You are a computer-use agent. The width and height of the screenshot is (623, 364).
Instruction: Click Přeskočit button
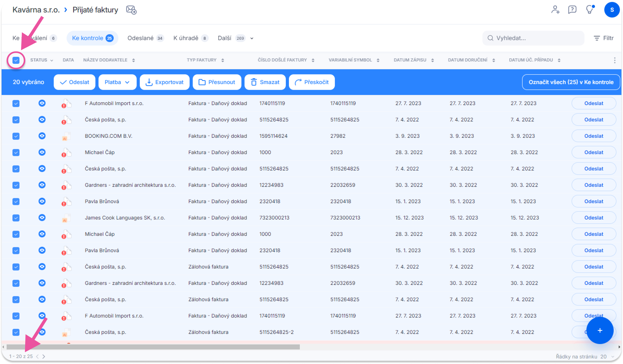312,82
